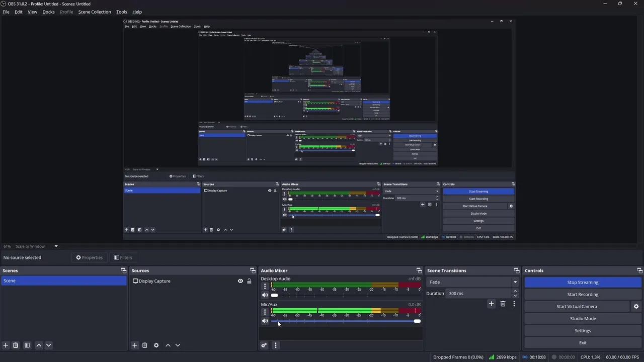Viewport: 644px width, 362px height.
Task: Click Dropped Frames status text
Action: point(458,357)
